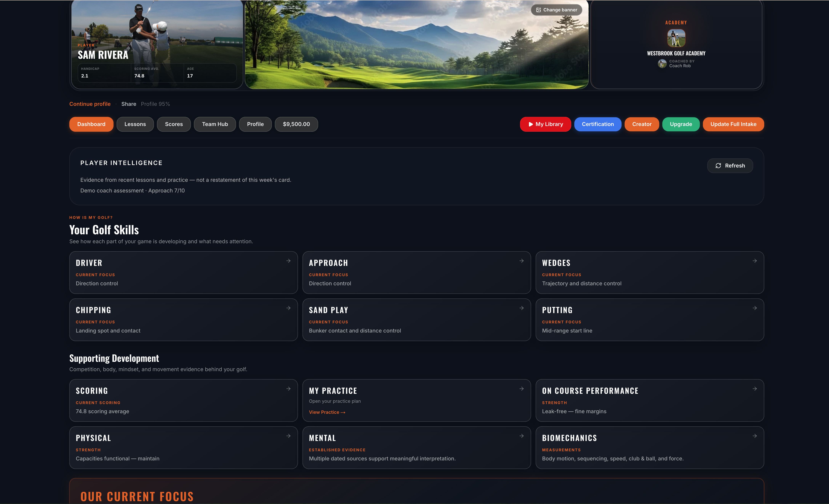Click the blue Certification button
The width and height of the screenshot is (829, 504).
[598, 124]
